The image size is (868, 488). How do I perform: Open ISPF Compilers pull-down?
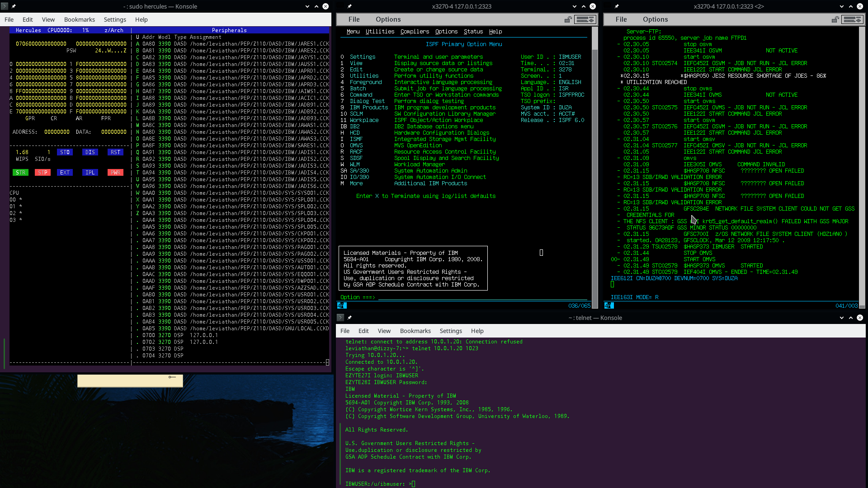tap(415, 32)
